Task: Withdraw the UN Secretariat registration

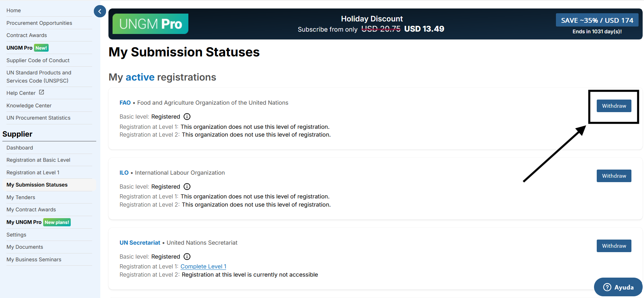Action: (x=614, y=246)
